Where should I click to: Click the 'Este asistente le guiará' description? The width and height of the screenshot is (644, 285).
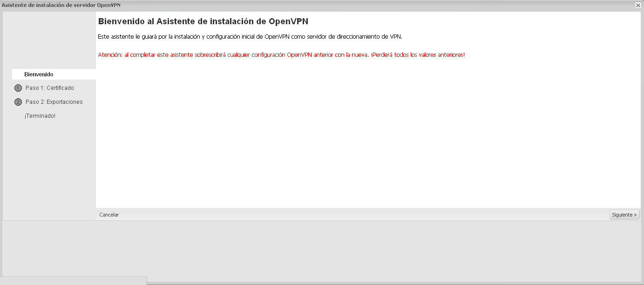coord(250,36)
